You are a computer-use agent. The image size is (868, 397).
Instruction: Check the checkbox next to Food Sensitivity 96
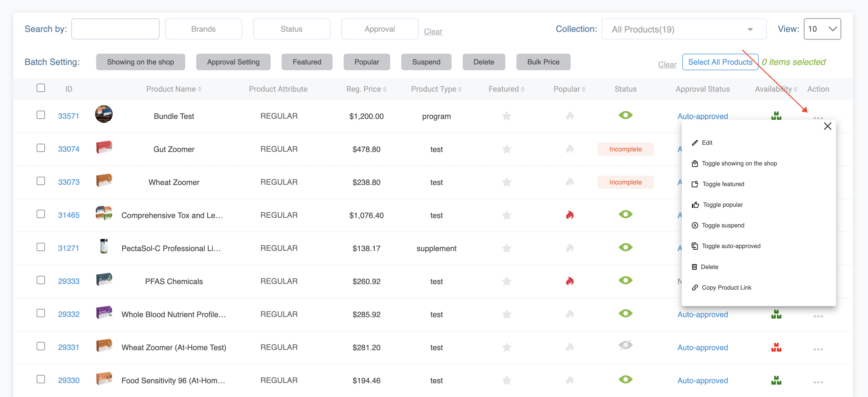click(41, 379)
